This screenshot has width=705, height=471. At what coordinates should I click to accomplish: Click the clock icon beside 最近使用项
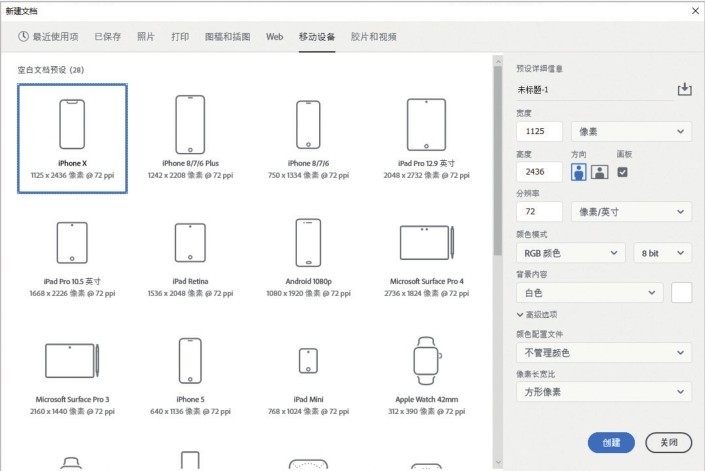[x=23, y=36]
